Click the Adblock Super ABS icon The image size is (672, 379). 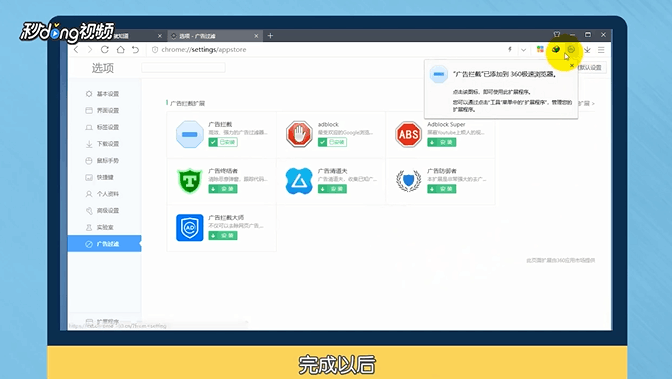(408, 134)
